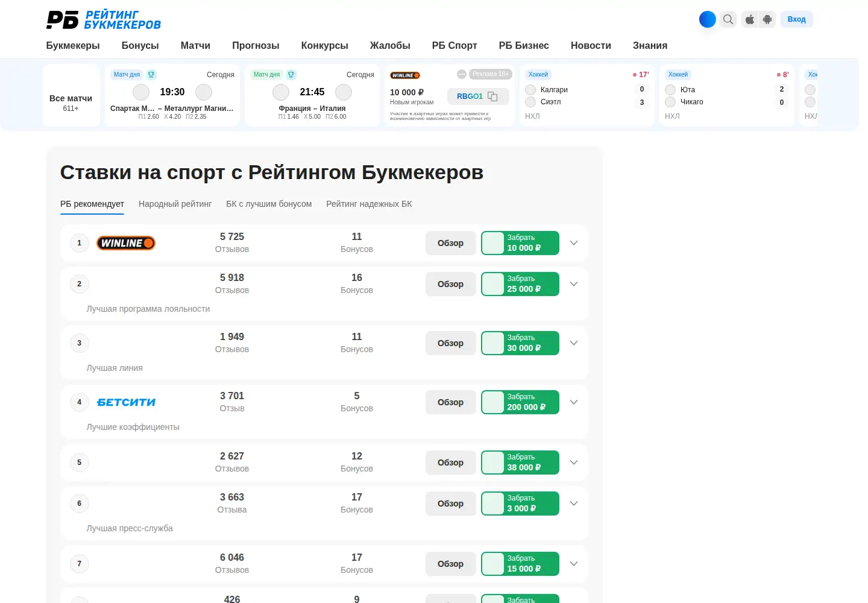Open the Юта vs Чикаго hockey card
Image resolution: width=868 pixels, height=603 pixels.
click(727, 95)
